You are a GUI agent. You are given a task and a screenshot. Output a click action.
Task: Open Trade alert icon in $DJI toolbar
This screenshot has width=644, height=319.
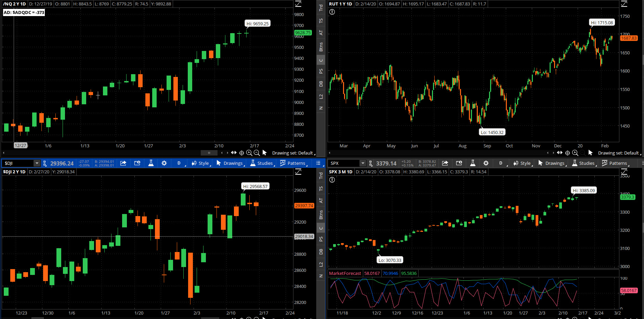(x=137, y=163)
